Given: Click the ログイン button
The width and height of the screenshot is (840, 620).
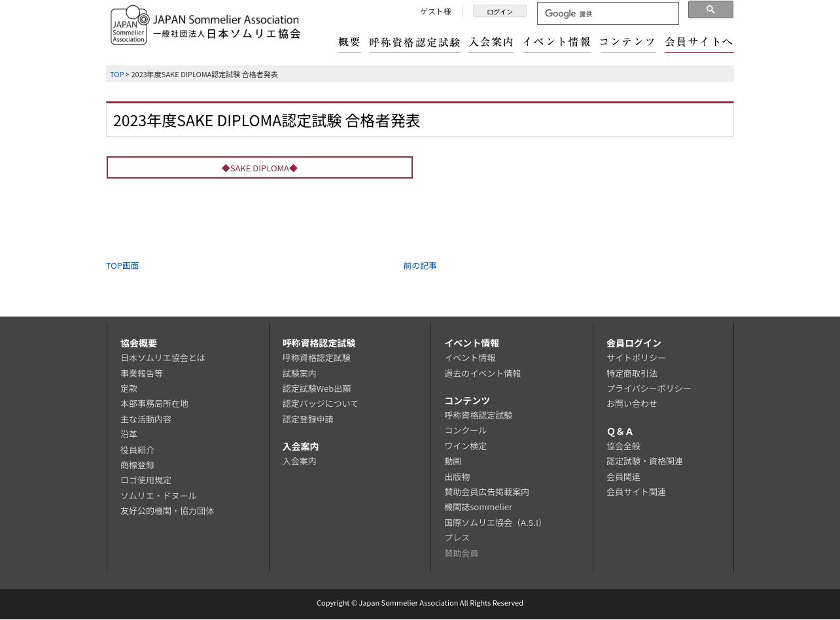Looking at the screenshot, I should (500, 12).
